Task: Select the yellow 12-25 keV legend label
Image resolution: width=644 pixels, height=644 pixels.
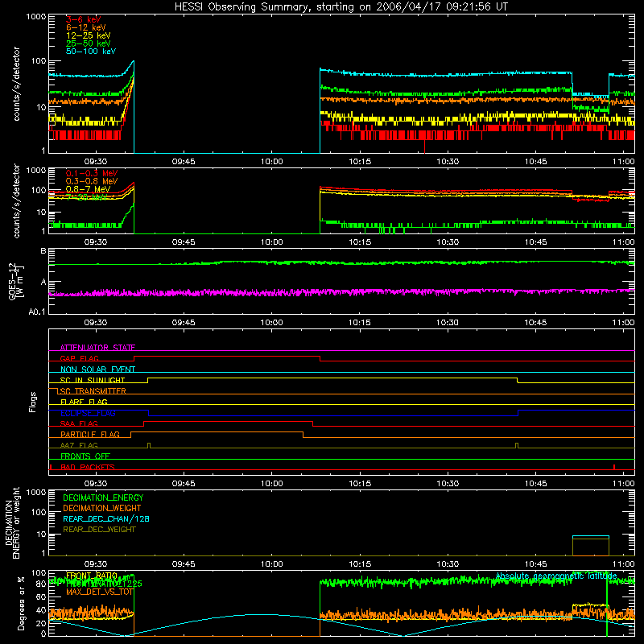Action: tap(89, 35)
